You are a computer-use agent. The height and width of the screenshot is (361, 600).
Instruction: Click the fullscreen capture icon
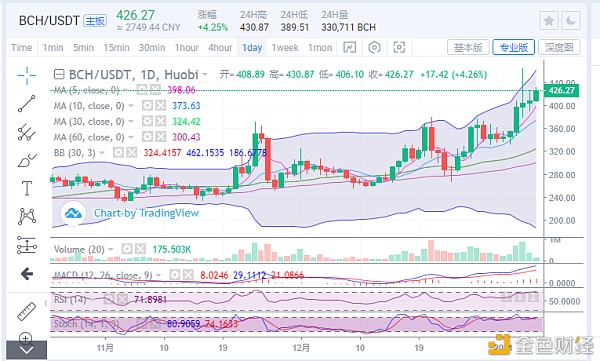[x=399, y=47]
